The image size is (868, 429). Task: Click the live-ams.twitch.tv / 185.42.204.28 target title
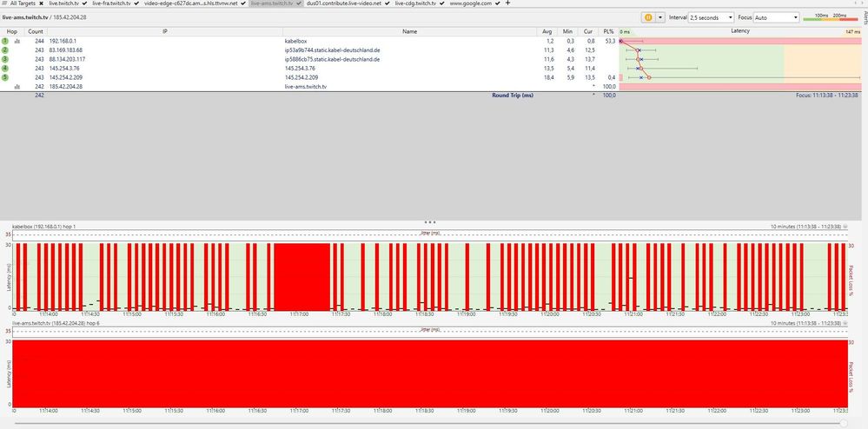(44, 17)
